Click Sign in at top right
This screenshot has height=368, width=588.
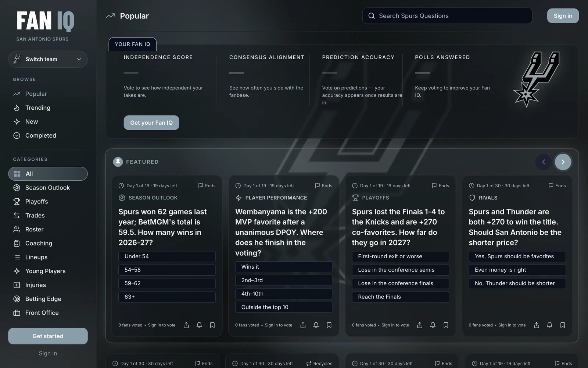(x=563, y=16)
